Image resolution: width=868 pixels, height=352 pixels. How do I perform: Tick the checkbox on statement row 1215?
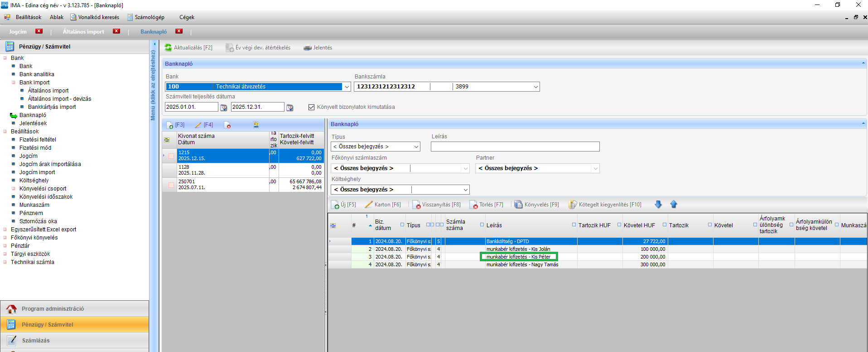[x=171, y=156]
